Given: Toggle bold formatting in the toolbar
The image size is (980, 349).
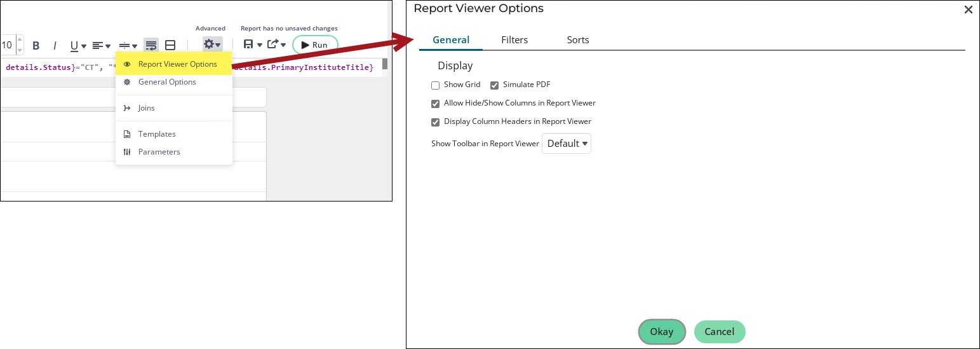Looking at the screenshot, I should click(36, 45).
